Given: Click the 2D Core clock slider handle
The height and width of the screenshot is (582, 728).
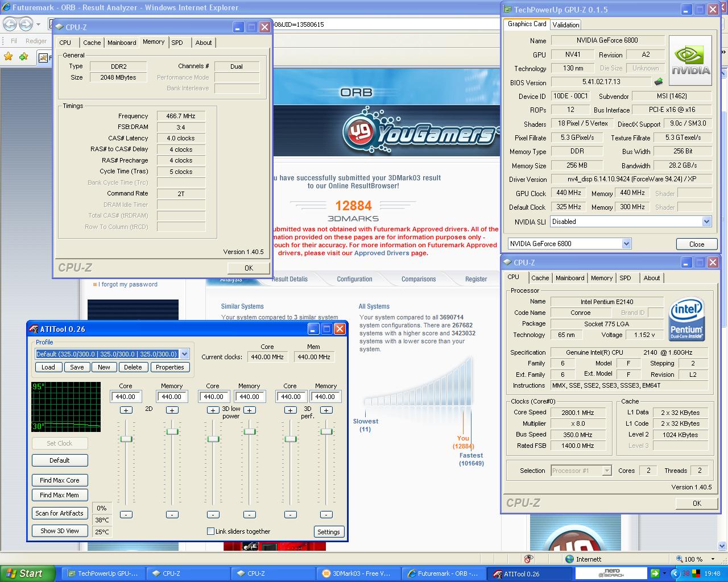Looking at the screenshot, I should click(x=126, y=439).
